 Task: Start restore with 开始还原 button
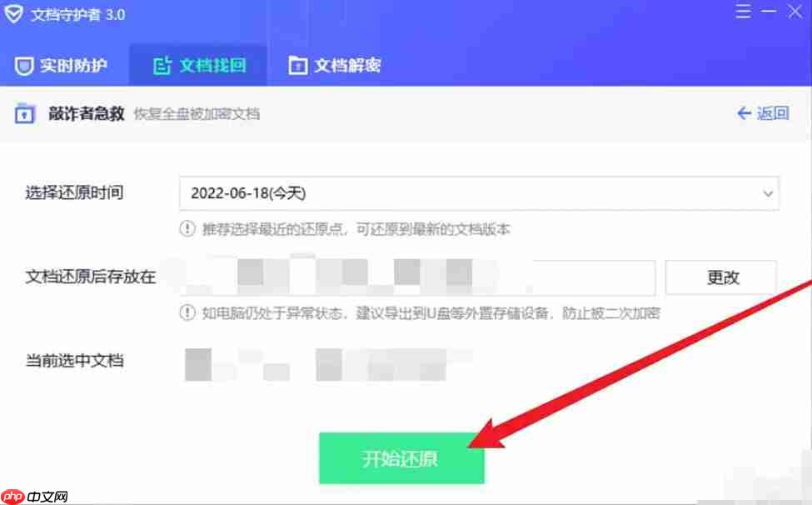tap(401, 458)
